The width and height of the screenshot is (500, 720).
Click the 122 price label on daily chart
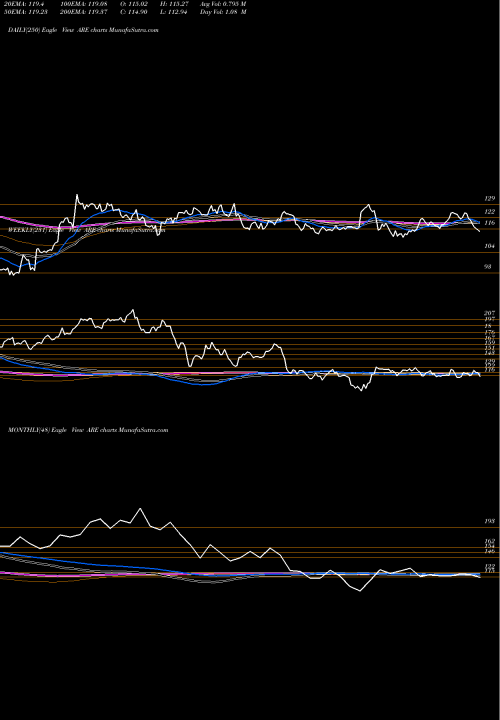pos(490,212)
